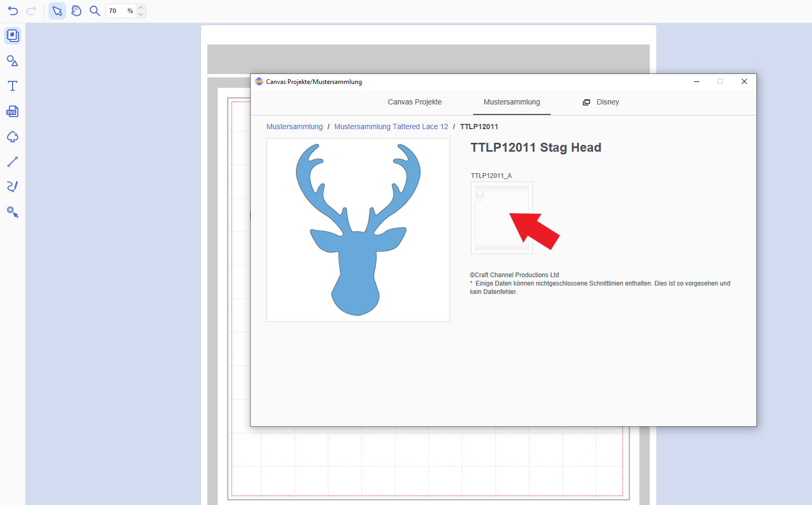Screen dimensions: 812x505
Task: Open Mustersammlung Tattered Lace 12 breadcrumb
Action: click(x=391, y=127)
